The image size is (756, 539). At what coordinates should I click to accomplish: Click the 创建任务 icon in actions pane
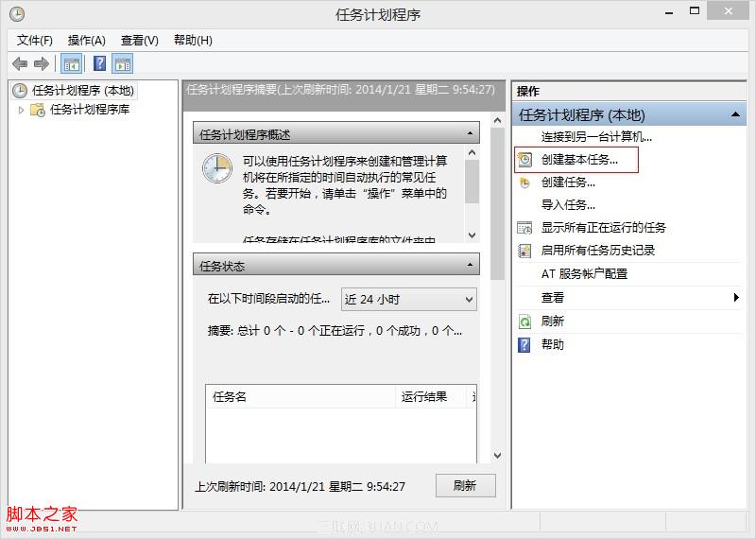(x=525, y=183)
